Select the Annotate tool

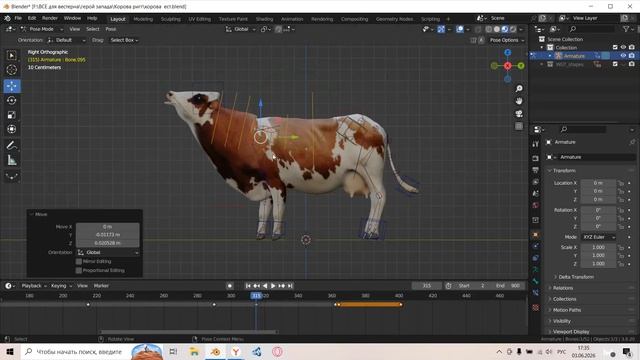click(12, 145)
